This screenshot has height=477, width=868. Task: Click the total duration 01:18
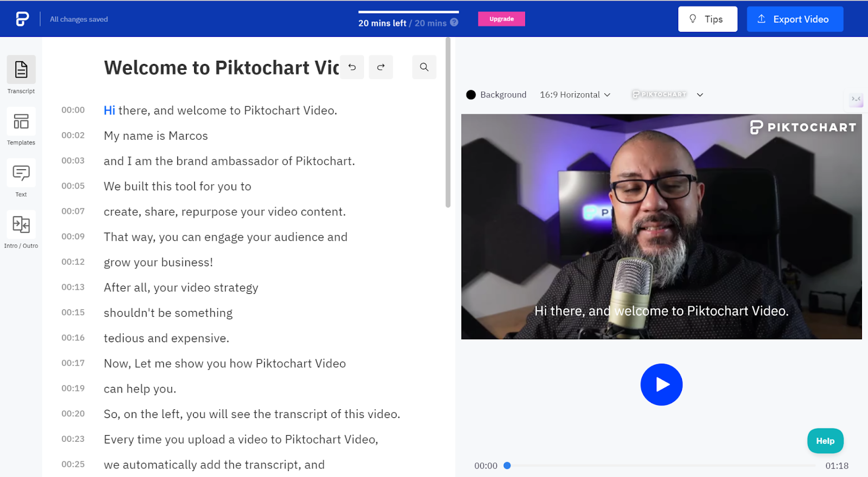837,466
